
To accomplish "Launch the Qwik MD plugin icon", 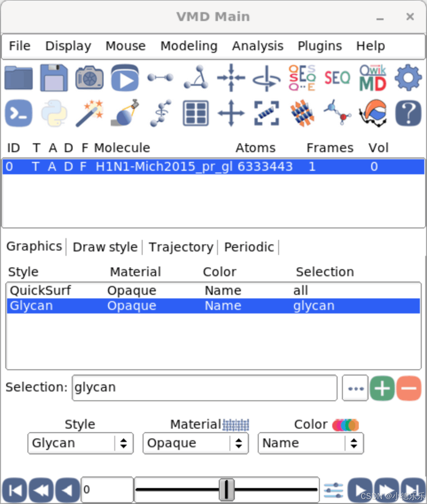I will click(x=373, y=78).
